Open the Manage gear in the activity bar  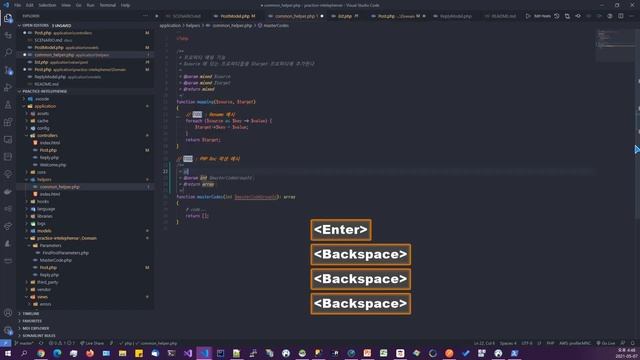(x=8, y=330)
